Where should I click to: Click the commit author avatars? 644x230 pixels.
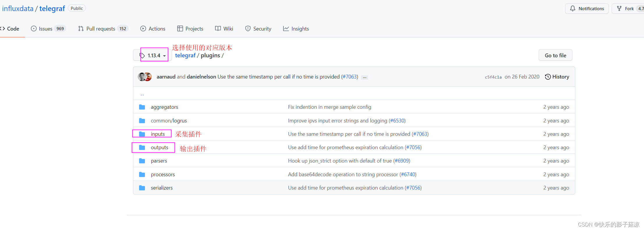tap(145, 77)
